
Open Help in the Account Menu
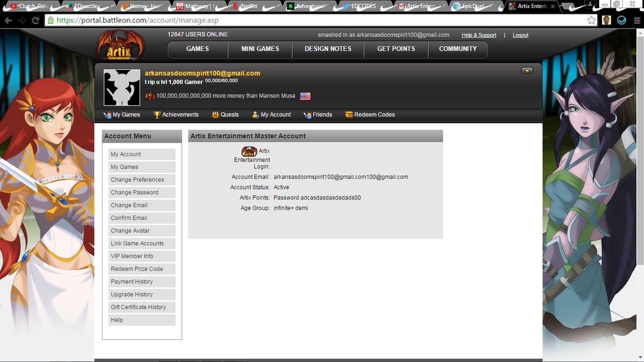click(142, 320)
